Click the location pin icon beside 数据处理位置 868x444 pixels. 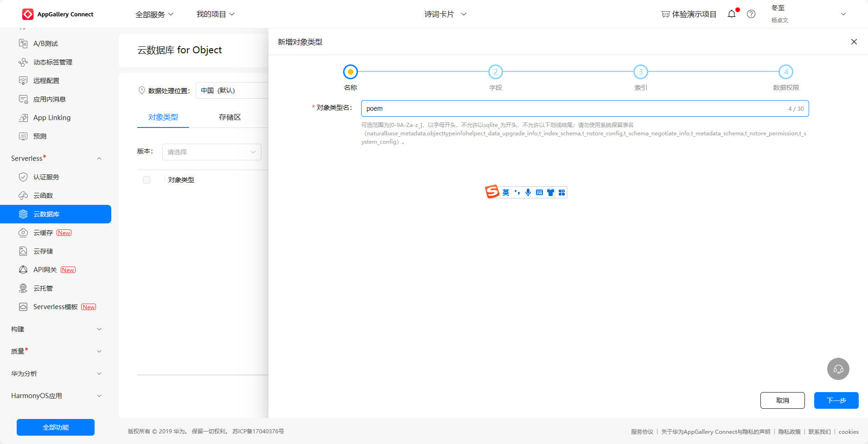pyautogui.click(x=142, y=90)
